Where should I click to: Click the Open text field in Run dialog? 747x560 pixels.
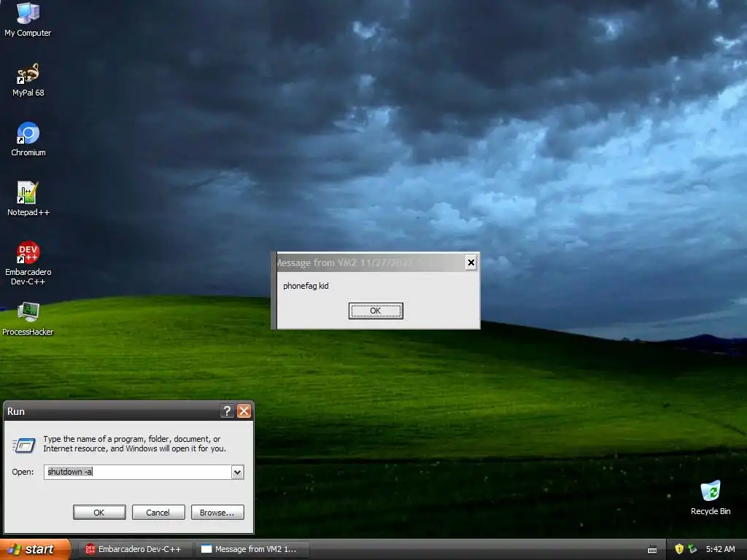tap(138, 472)
